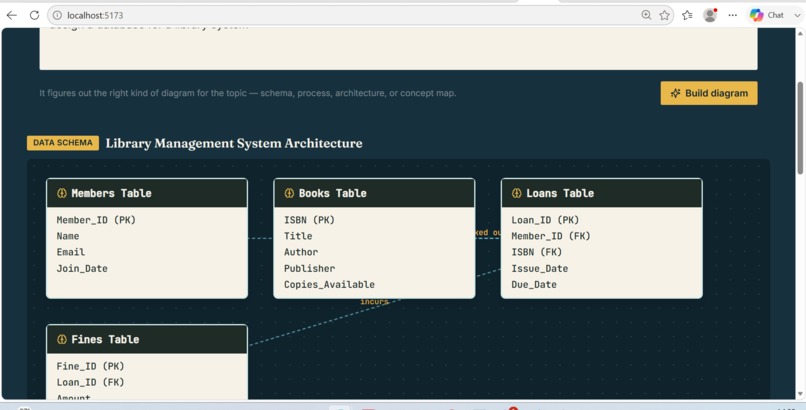Open the zoom magnifier icon in address bar
Screen dimensions: 806x410
point(646,15)
